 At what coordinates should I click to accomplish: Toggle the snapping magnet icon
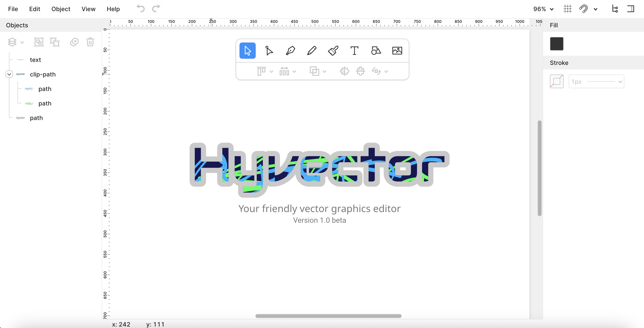pos(583,9)
